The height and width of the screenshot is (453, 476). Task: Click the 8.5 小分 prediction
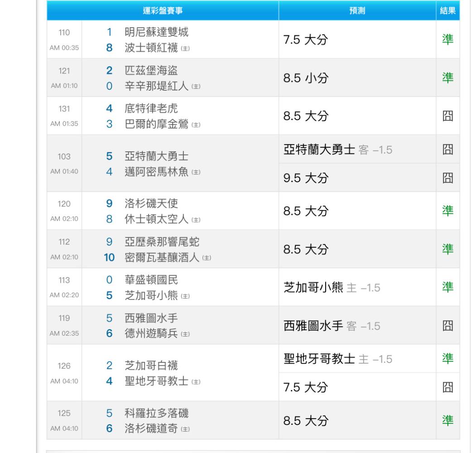point(306,78)
